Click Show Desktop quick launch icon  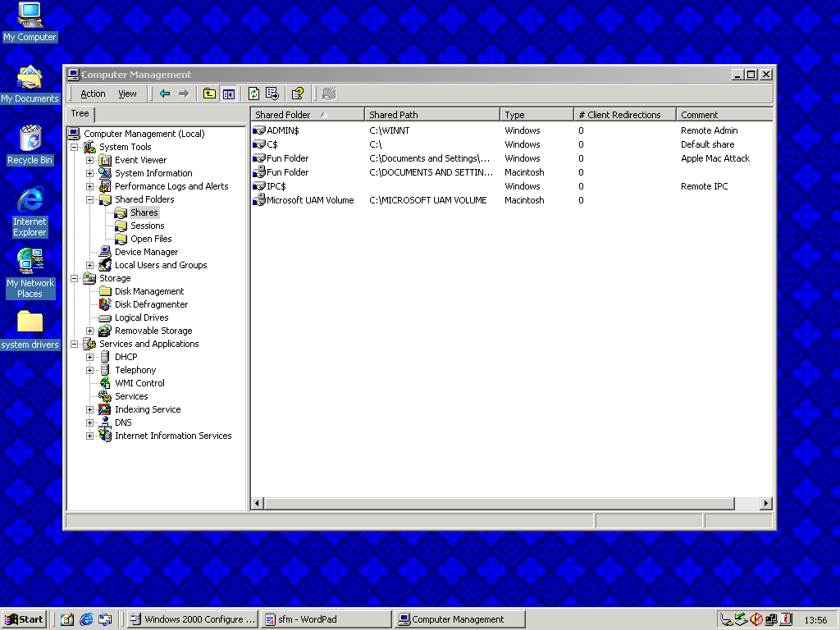(67, 619)
